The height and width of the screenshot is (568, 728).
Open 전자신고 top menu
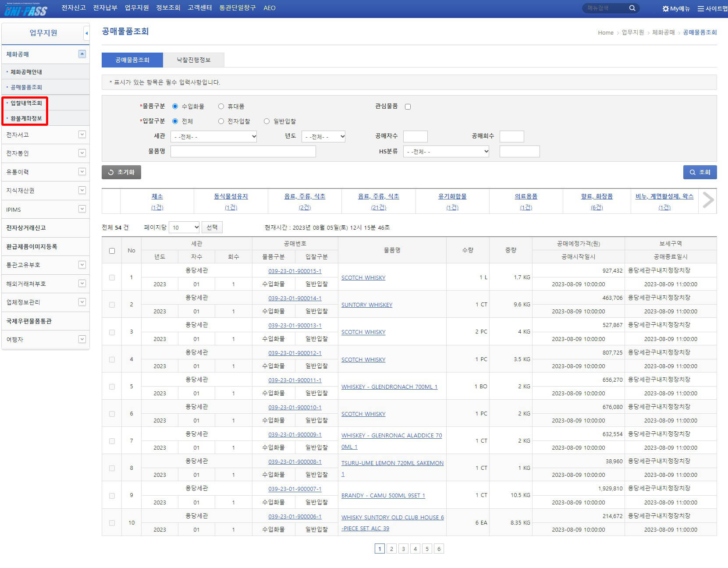click(74, 8)
